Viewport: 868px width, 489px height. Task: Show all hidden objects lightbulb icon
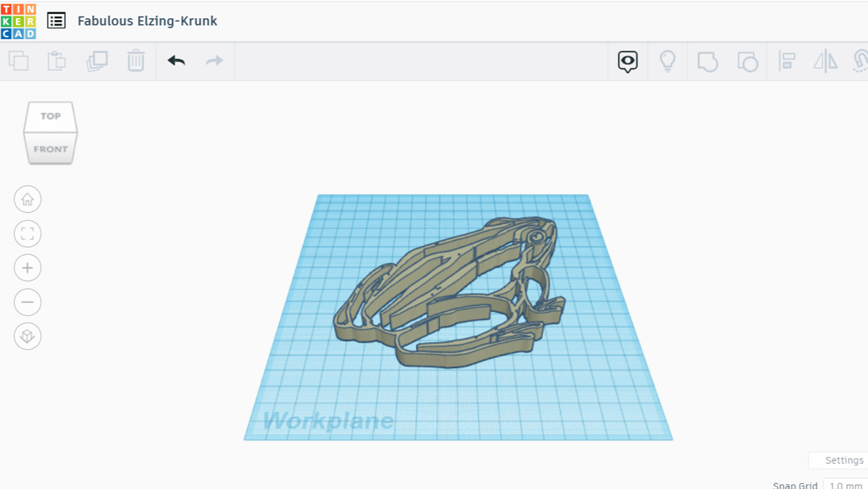point(668,61)
